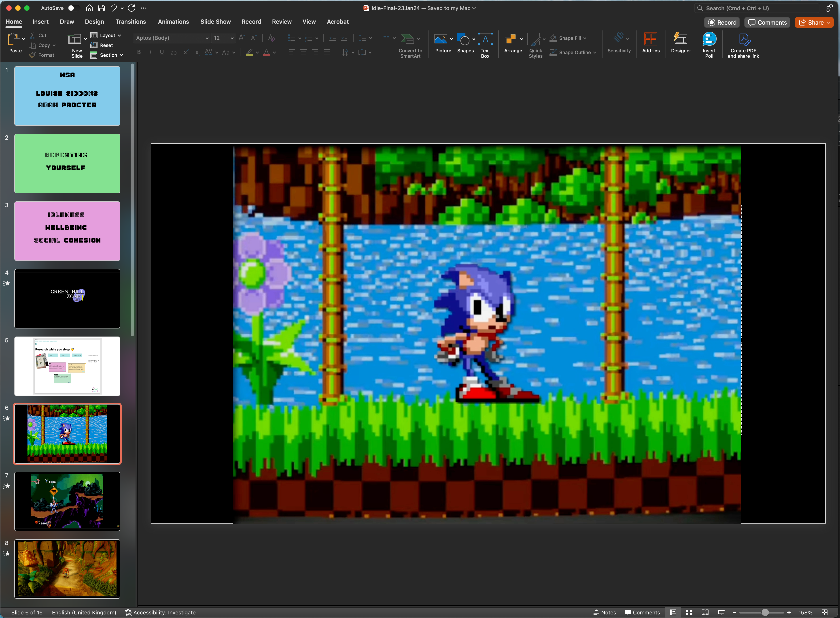The image size is (840, 618).
Task: Toggle the Comments pane in status bar
Action: [x=642, y=612]
